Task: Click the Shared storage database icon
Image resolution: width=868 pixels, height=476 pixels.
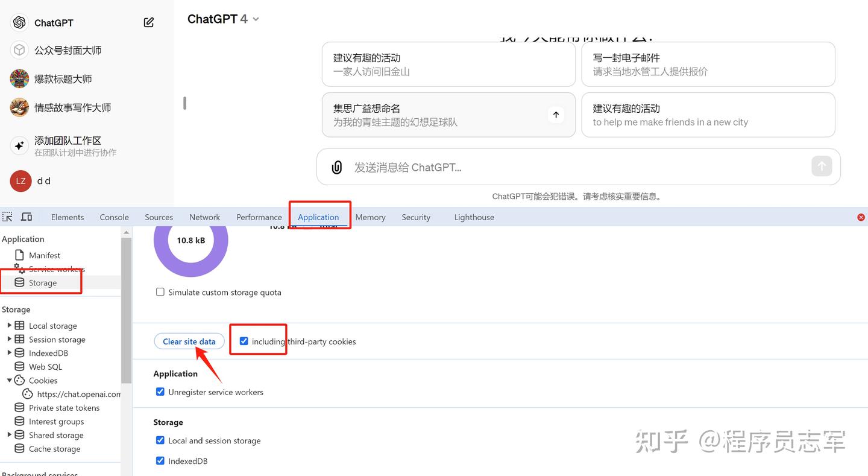Action: click(x=19, y=435)
